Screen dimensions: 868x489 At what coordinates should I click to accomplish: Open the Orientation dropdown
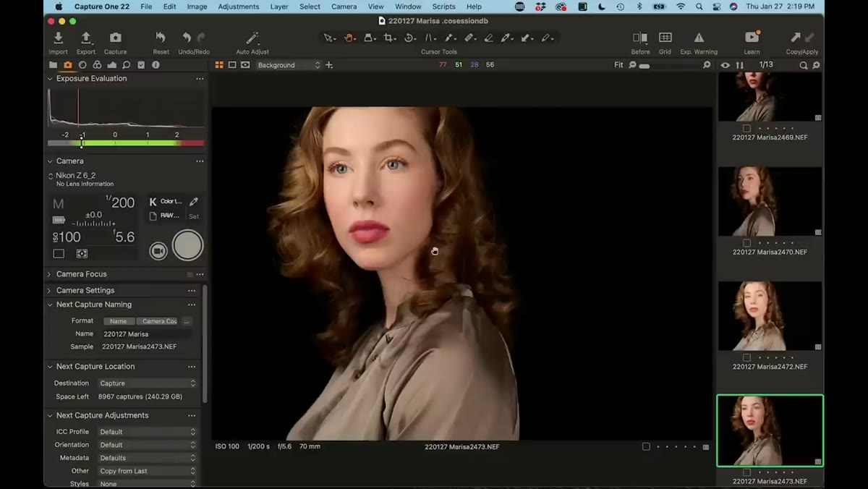148,445
